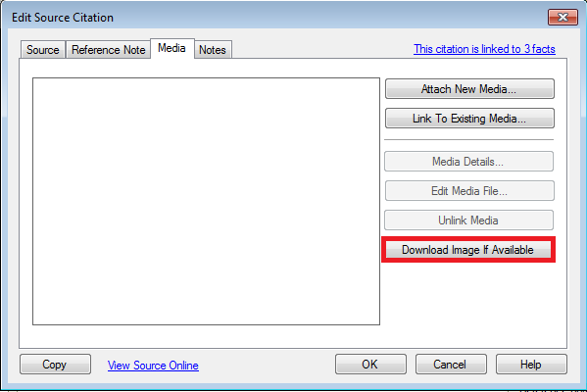Open Help for this dialog
587x392 pixels.
531,365
